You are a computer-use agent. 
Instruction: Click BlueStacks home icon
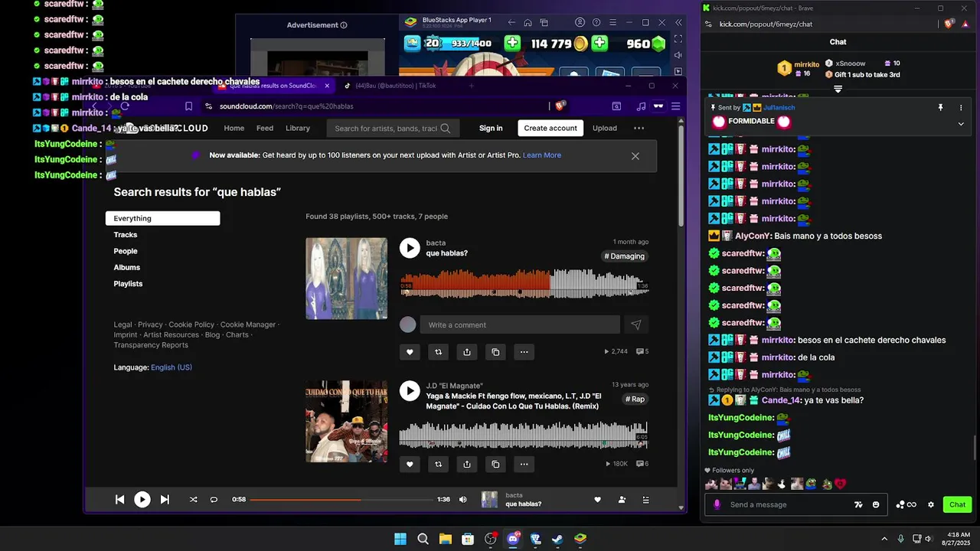pyautogui.click(x=528, y=23)
